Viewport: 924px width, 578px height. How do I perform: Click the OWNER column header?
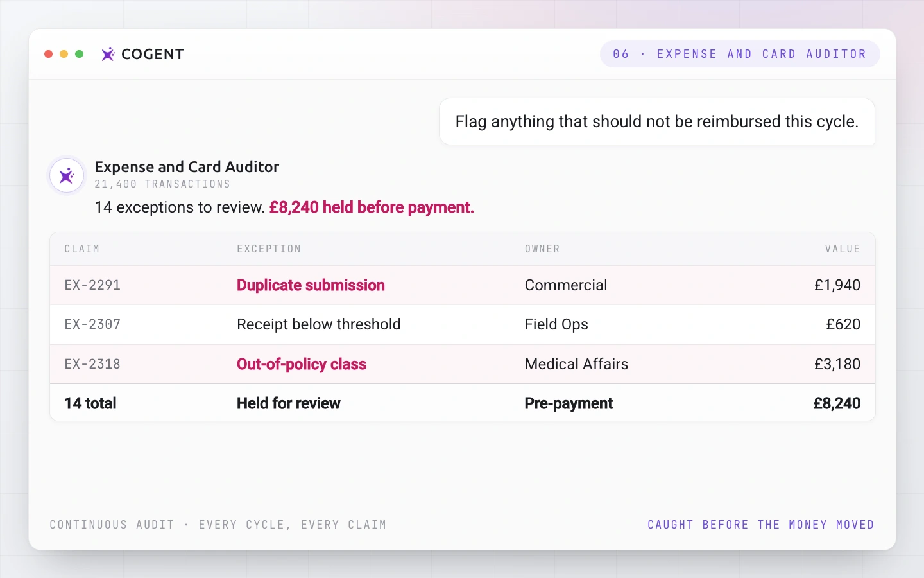[x=542, y=249]
